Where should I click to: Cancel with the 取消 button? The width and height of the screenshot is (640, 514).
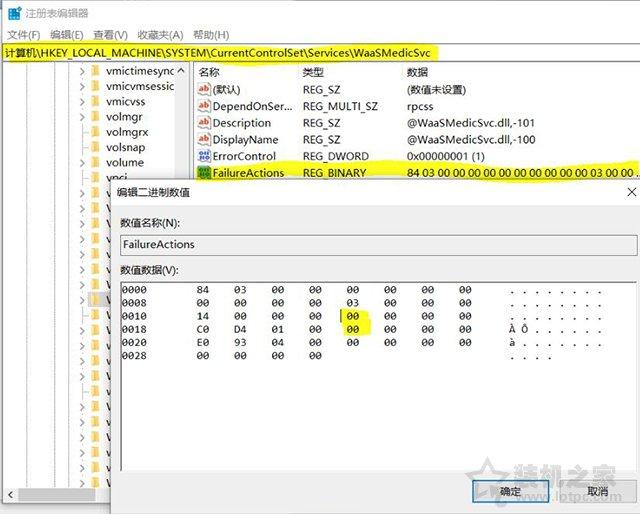(x=598, y=492)
